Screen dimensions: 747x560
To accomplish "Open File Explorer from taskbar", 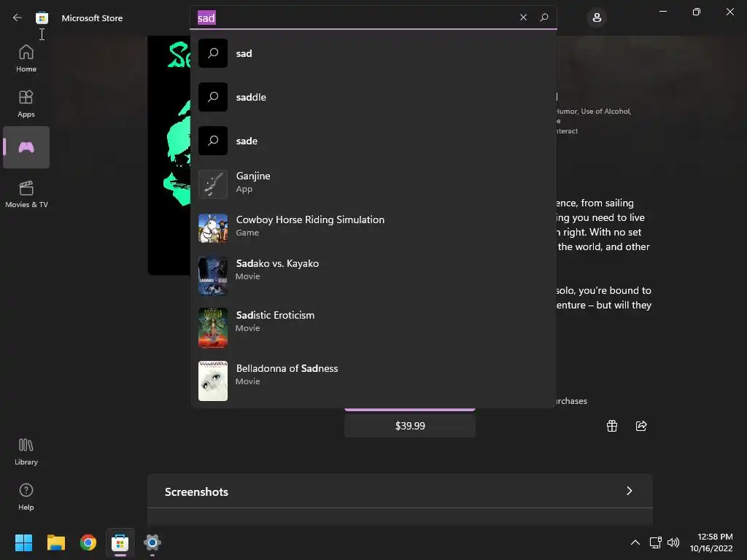I will (x=55, y=542).
